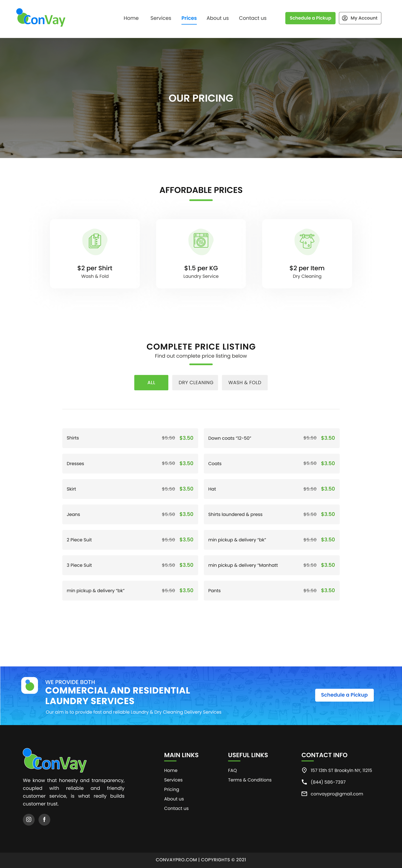Switch to the DRY CLEANING filter tab

pos(195,382)
